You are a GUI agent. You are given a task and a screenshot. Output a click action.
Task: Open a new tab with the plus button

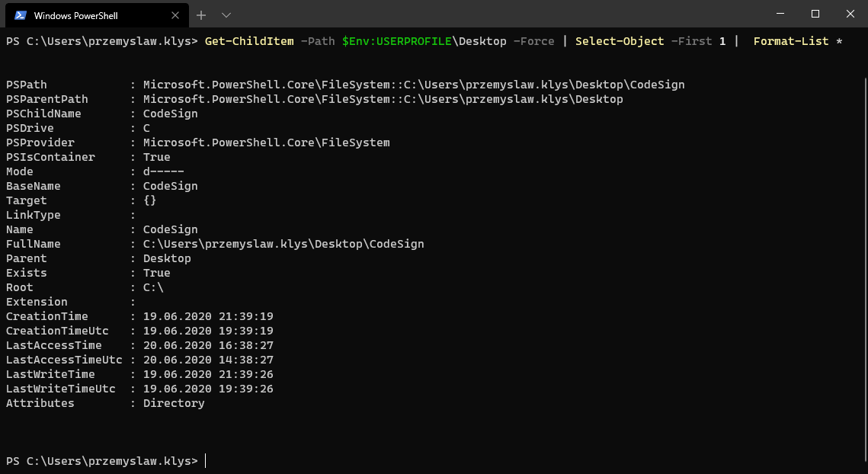click(200, 15)
